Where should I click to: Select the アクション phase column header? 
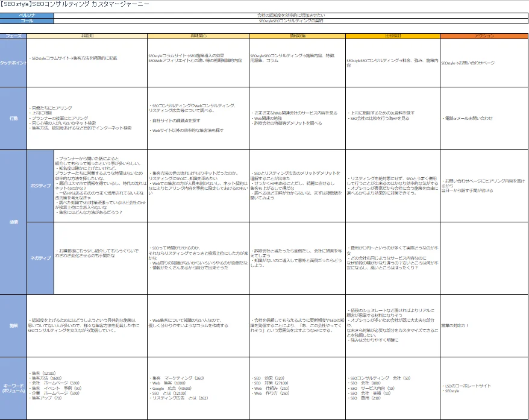484,36
